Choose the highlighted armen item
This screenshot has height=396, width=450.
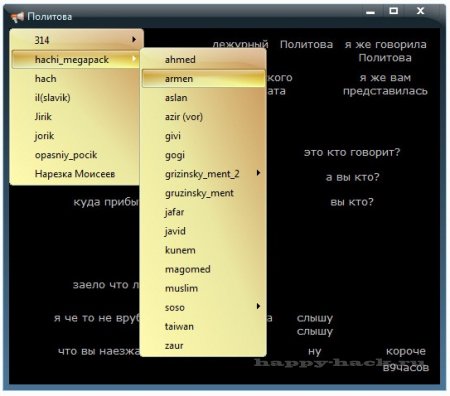pos(203,79)
